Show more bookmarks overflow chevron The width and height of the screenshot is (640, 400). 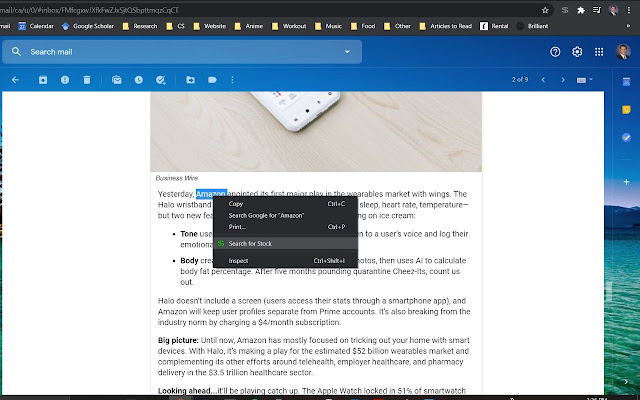click(628, 26)
